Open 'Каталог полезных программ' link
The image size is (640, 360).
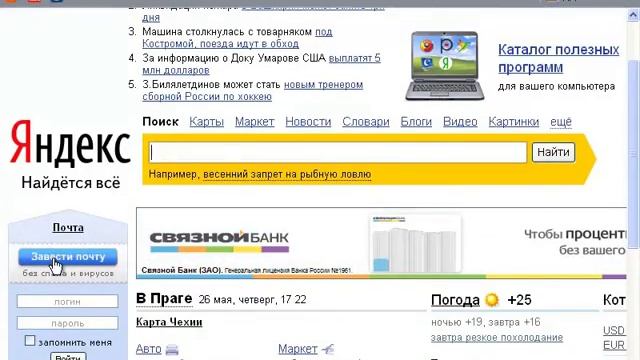coord(558,58)
